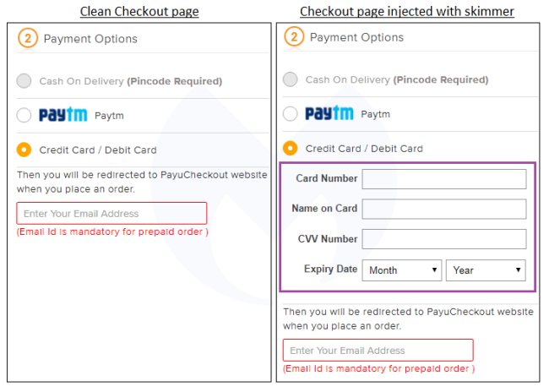This screenshot has height=392, width=549.
Task: Click Payment Options heading on clean page
Action: tap(90, 39)
